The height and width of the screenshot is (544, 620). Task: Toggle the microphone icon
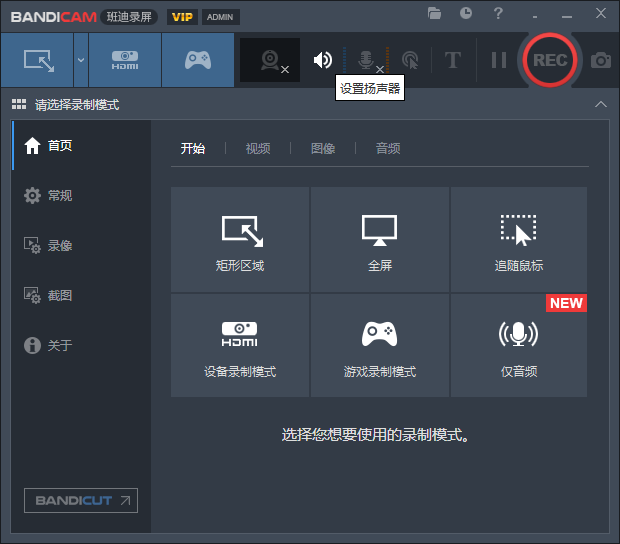[x=366, y=60]
